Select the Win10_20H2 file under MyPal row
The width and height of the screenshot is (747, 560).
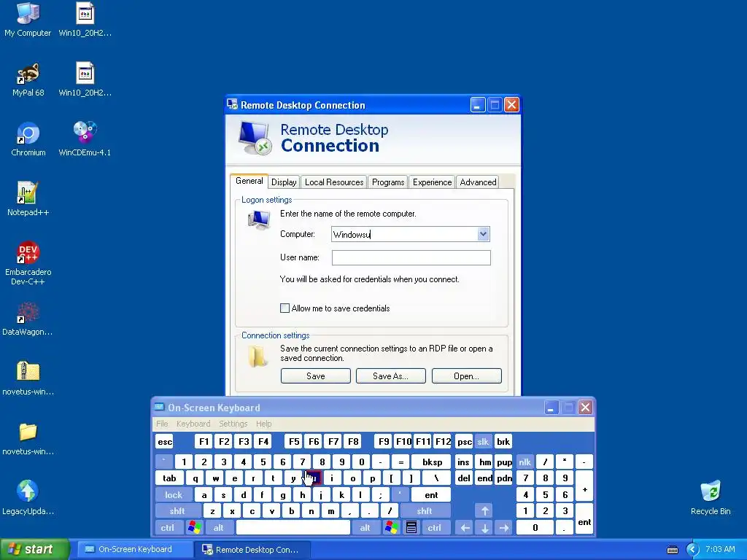click(x=85, y=80)
